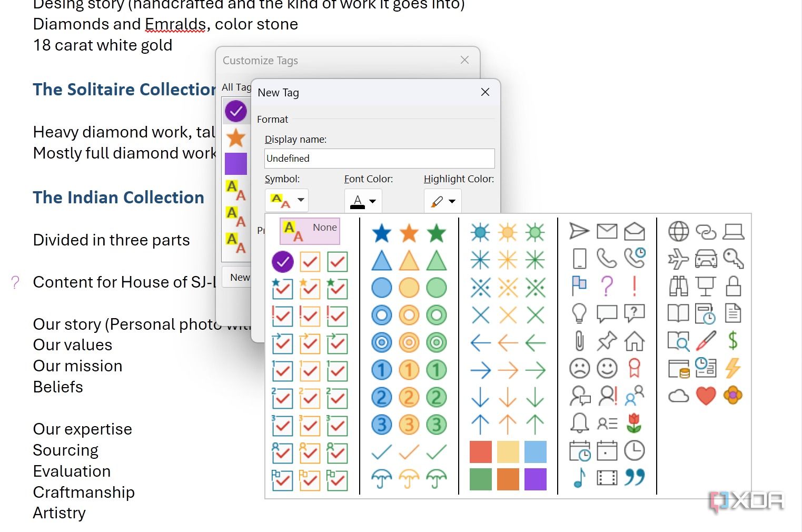Select the closed envelope symbol
The height and width of the screenshot is (532, 802).
[x=607, y=231]
